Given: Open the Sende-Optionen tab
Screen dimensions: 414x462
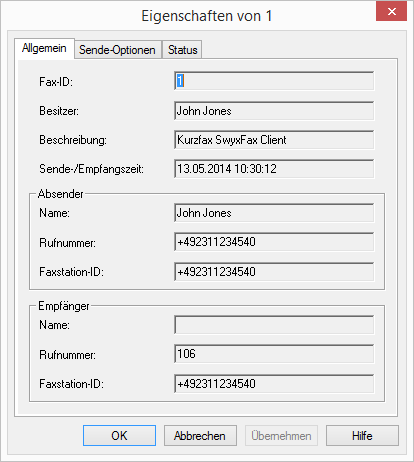Looking at the screenshot, I should click(x=118, y=50).
